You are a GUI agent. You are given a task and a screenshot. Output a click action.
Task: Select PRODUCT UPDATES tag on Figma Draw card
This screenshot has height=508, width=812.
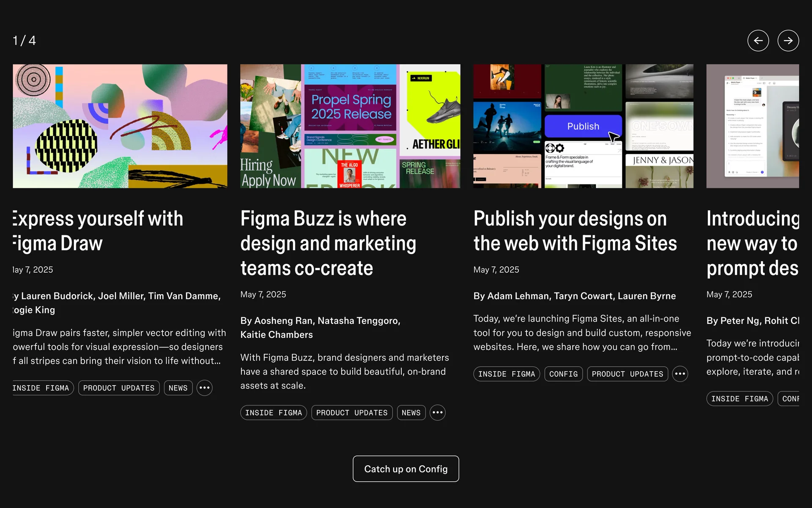tap(119, 388)
